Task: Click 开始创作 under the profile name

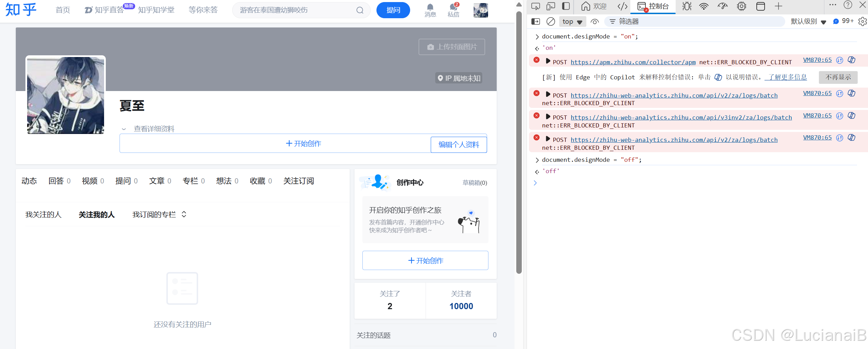Action: pyautogui.click(x=303, y=144)
